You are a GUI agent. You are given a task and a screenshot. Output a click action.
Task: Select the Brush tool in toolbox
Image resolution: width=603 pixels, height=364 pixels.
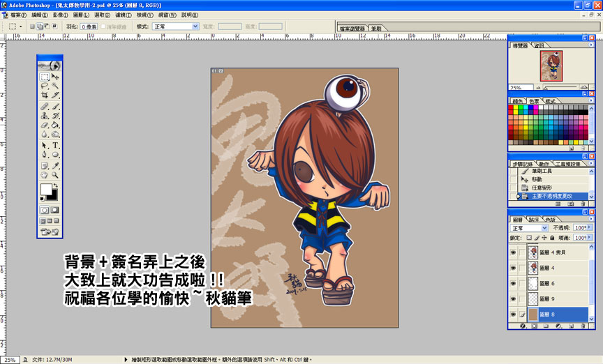click(x=55, y=107)
